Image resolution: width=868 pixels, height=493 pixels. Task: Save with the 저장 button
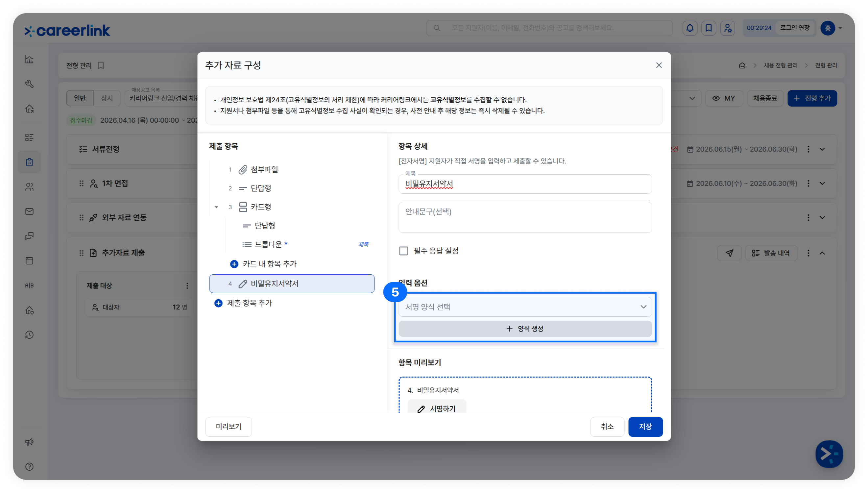click(x=645, y=427)
